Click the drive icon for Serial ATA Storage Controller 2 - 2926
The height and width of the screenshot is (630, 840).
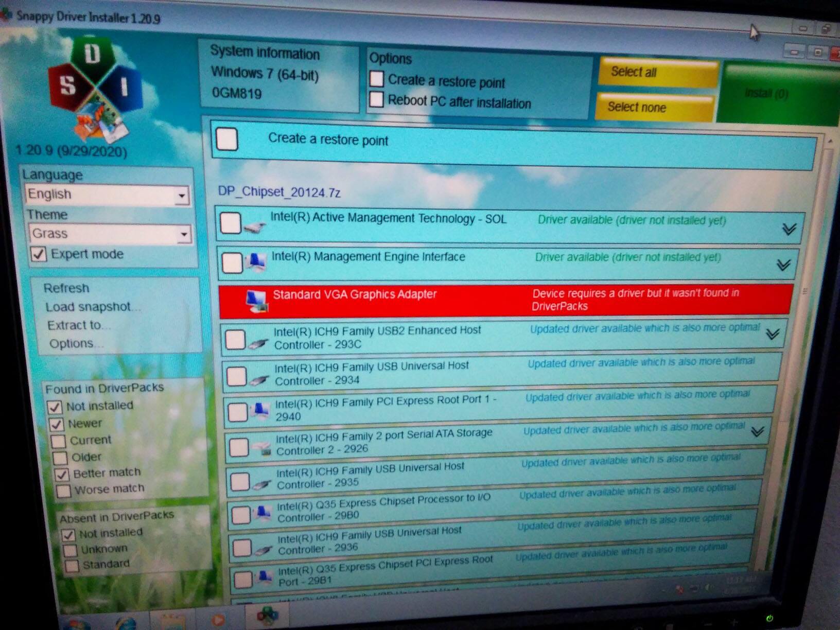tap(262, 449)
